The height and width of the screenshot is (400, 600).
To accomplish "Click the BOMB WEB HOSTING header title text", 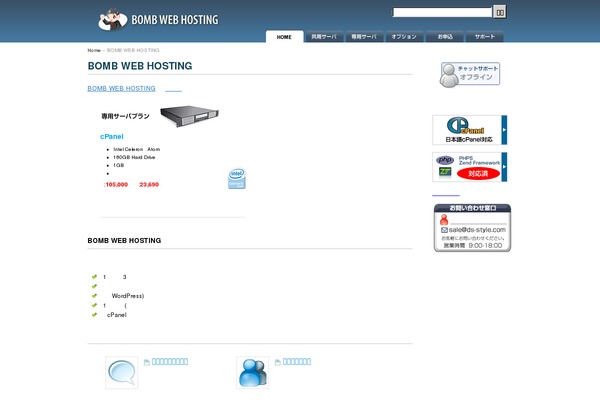I will point(175,20).
